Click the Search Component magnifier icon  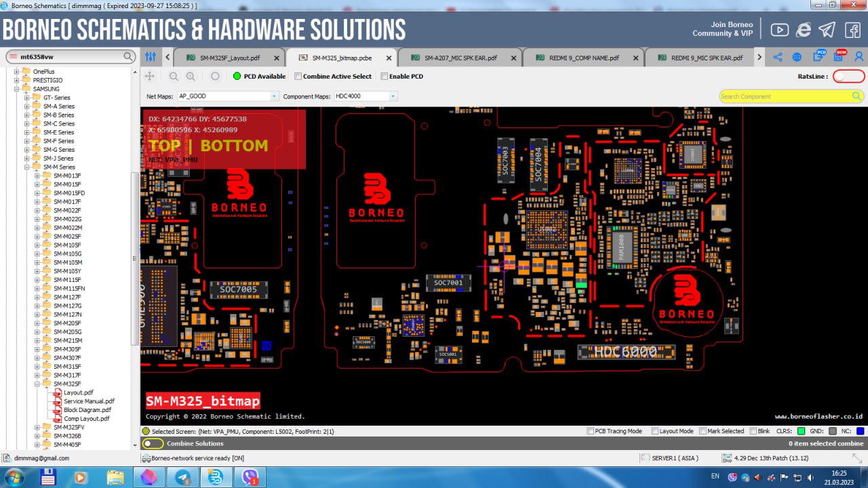pos(856,96)
